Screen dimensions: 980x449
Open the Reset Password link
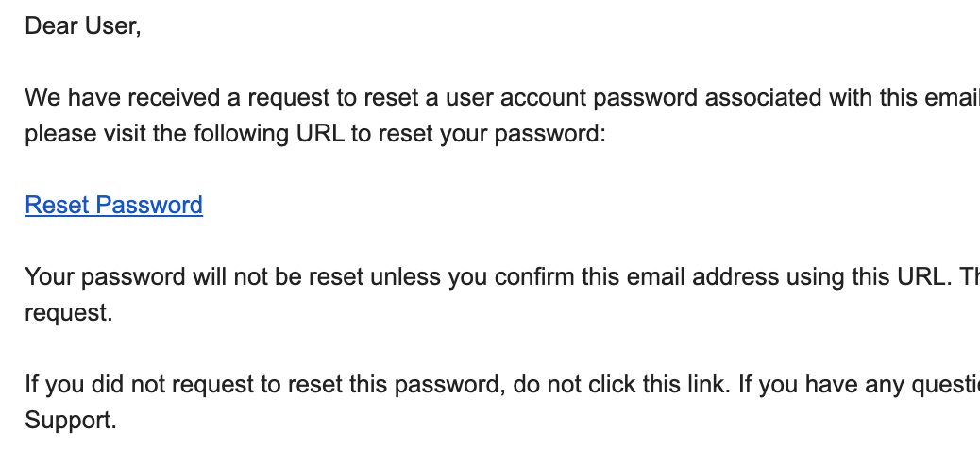tap(113, 205)
